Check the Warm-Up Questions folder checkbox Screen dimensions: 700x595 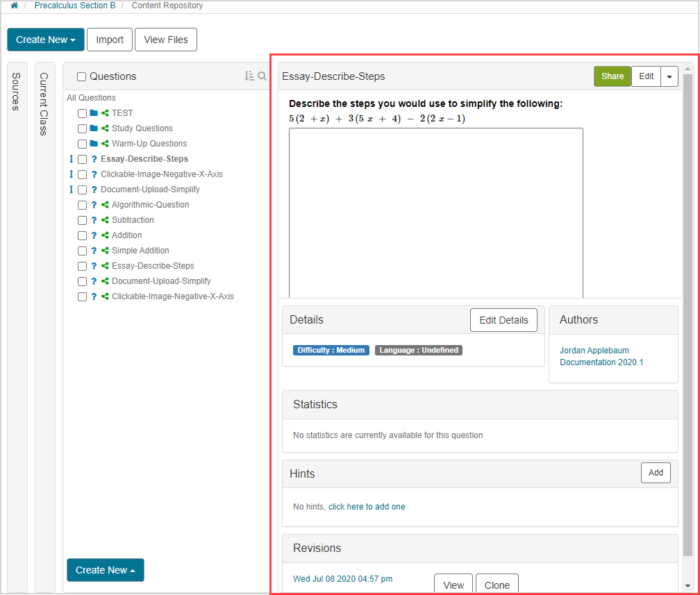click(82, 144)
